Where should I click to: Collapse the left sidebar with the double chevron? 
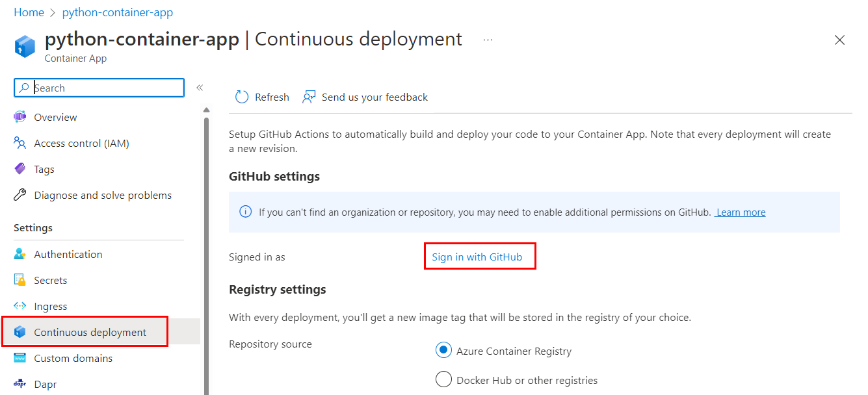coord(200,86)
